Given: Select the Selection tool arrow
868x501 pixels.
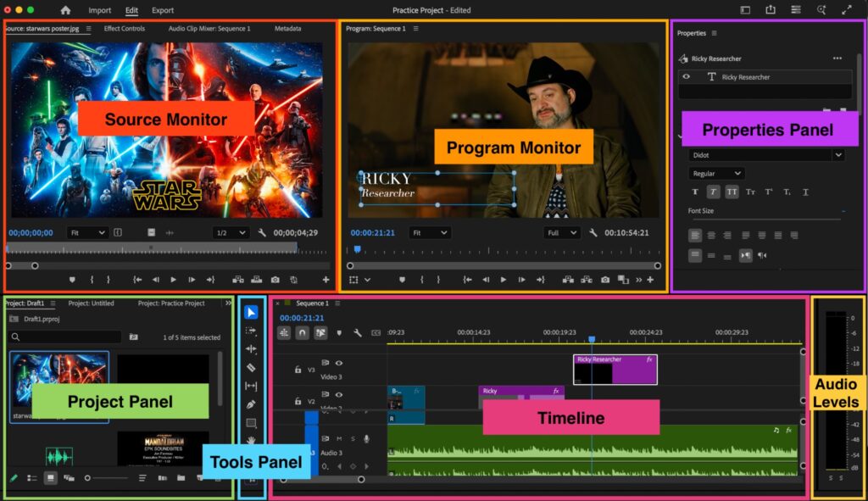Looking at the screenshot, I should [x=251, y=312].
